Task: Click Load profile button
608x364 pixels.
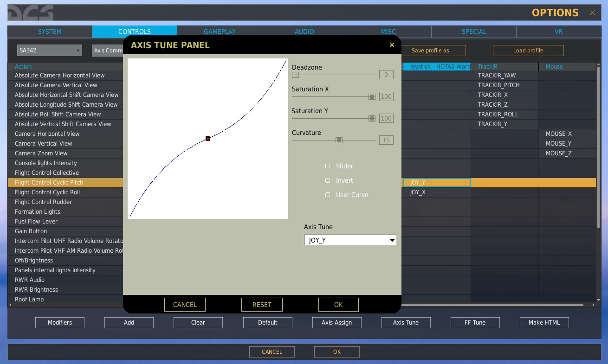Action: click(528, 51)
